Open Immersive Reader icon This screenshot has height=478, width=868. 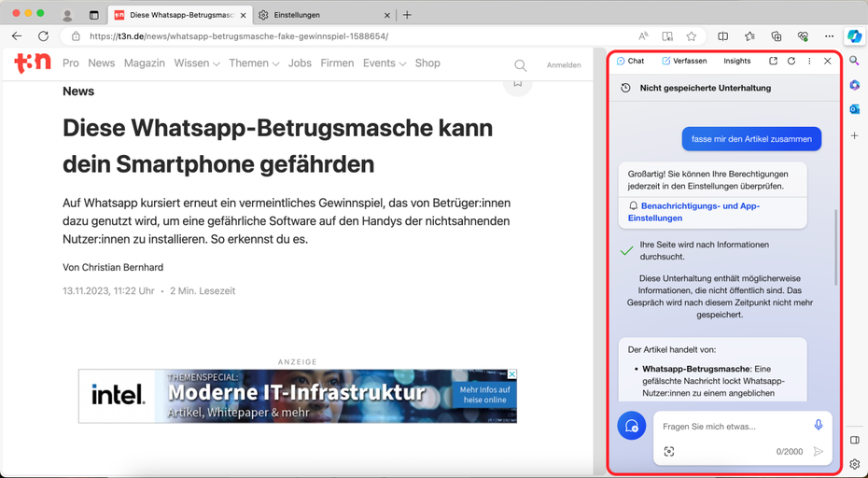tap(667, 36)
